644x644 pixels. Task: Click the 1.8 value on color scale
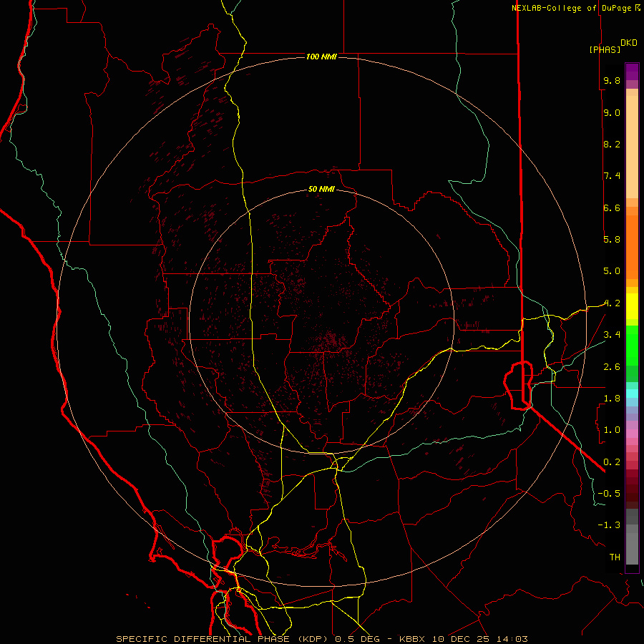coord(612,398)
